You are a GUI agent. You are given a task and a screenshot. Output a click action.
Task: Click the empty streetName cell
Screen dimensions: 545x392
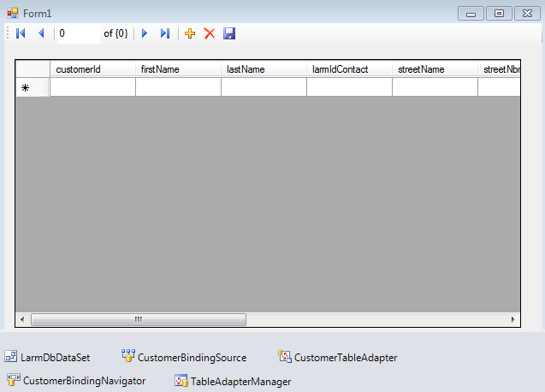click(435, 87)
